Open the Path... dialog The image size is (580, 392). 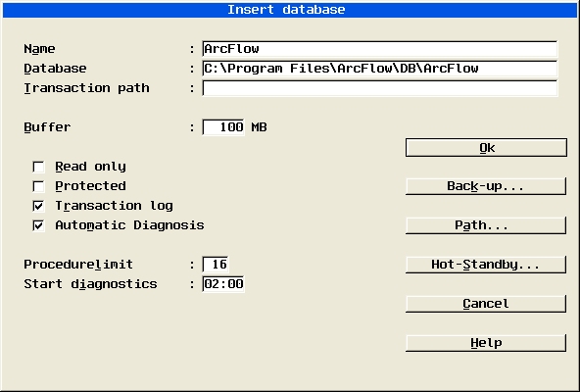486,225
